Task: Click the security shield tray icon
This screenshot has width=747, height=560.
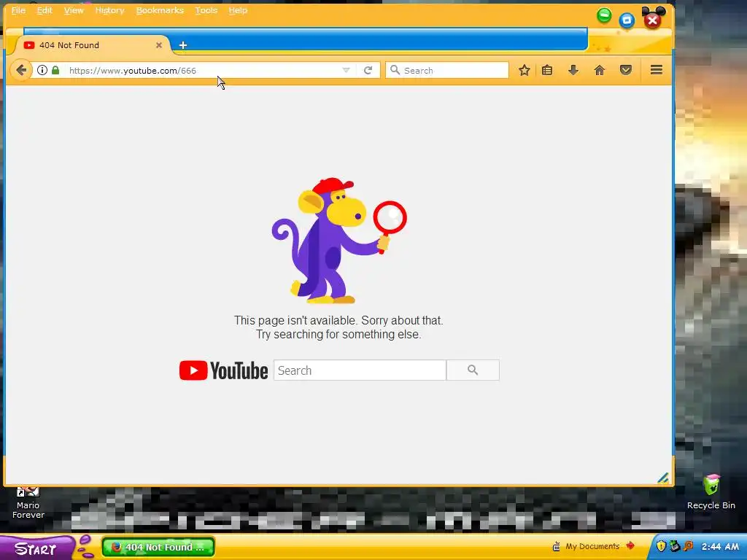Action: click(661, 546)
